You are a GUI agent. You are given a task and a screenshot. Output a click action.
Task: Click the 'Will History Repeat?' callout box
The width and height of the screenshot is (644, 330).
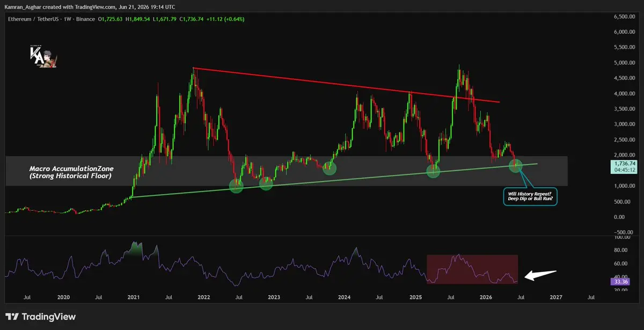pos(529,196)
